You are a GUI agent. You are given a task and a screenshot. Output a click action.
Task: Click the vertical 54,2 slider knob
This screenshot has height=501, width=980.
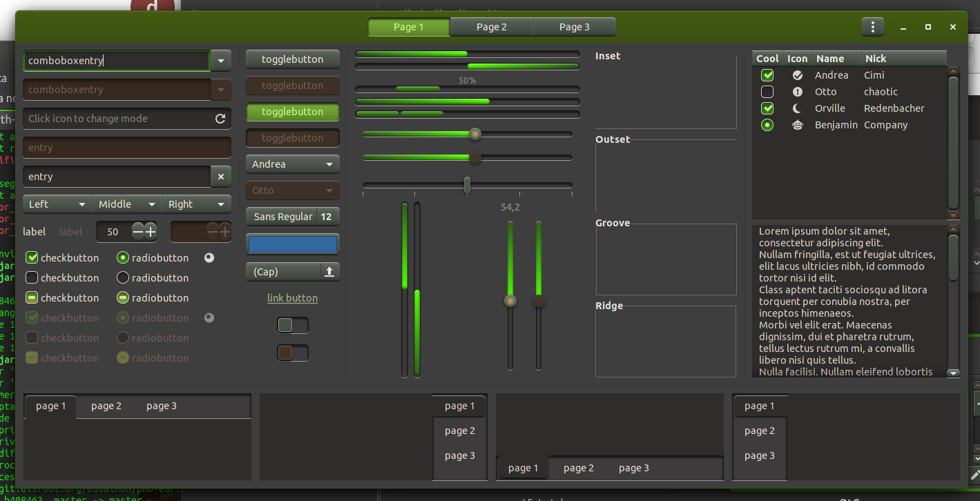[x=510, y=301]
